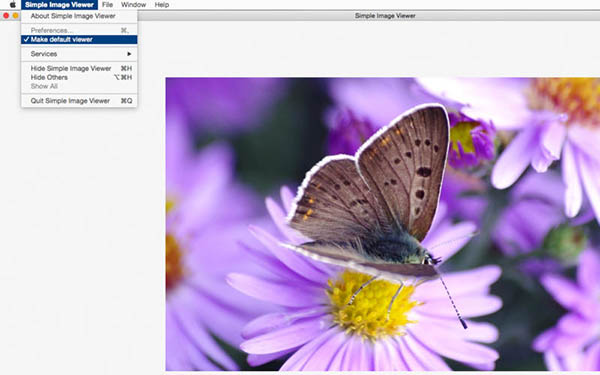This screenshot has height=375, width=600.
Task: Minimize the window with yellow button
Action: click(15, 16)
